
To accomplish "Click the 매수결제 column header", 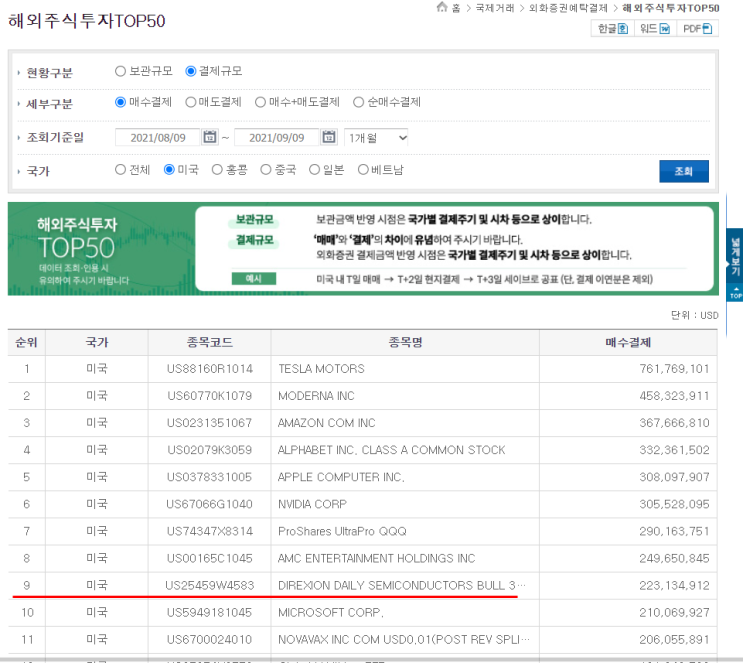I will 628,343.
